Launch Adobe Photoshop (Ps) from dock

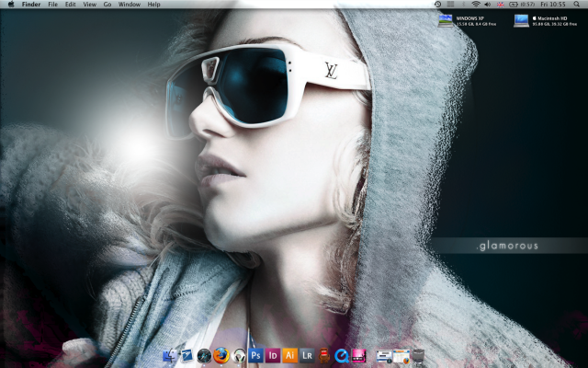[255, 355]
